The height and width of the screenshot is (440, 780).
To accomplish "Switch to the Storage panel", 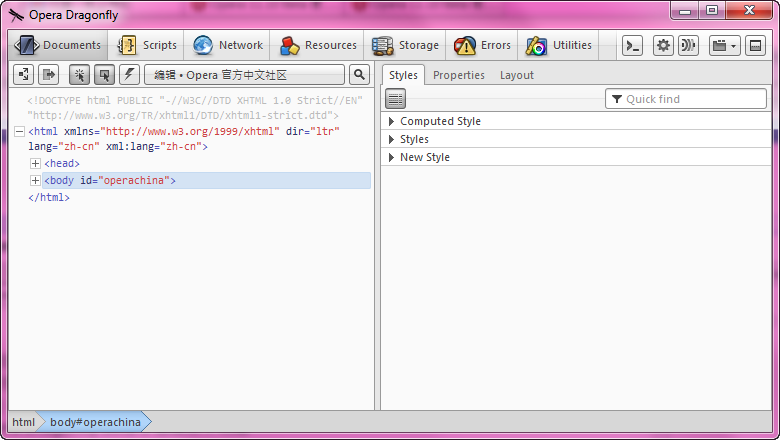I will pos(405,45).
